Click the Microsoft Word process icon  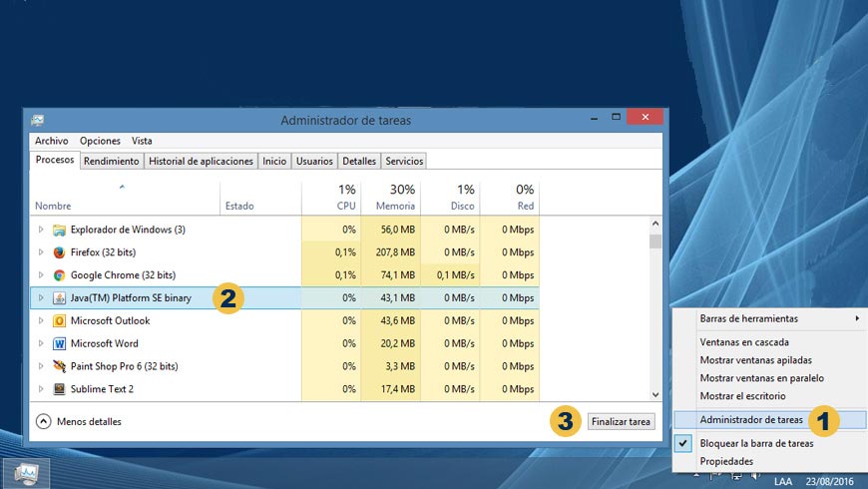[59, 343]
